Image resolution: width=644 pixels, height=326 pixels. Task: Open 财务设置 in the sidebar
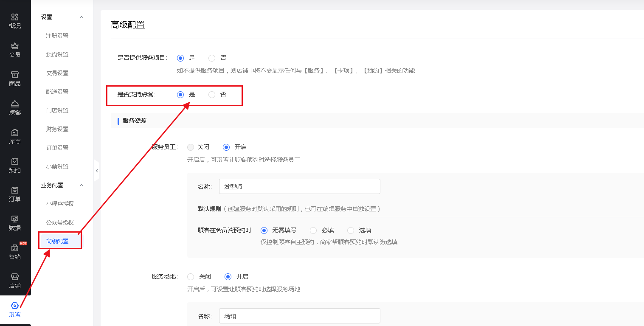click(57, 129)
